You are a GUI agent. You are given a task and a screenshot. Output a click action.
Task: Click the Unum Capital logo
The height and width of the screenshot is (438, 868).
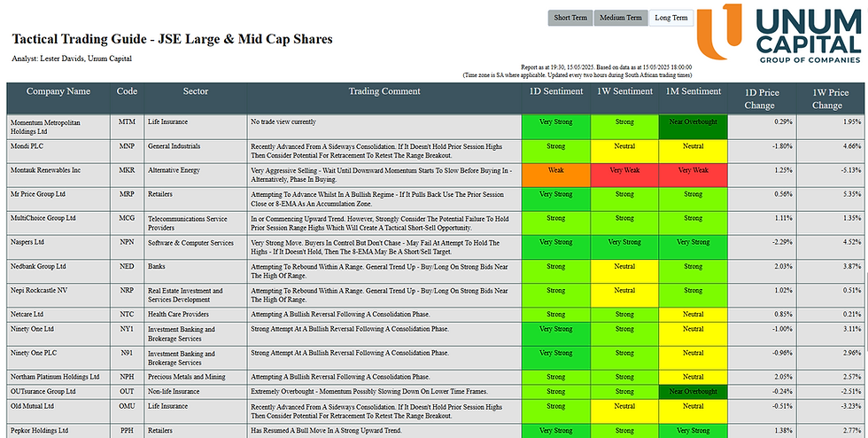[x=779, y=33]
